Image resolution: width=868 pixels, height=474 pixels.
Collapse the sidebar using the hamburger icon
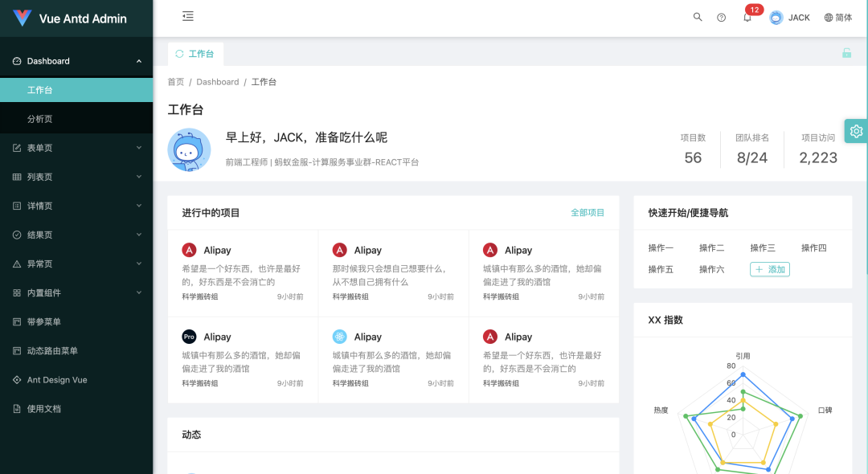coord(187,16)
